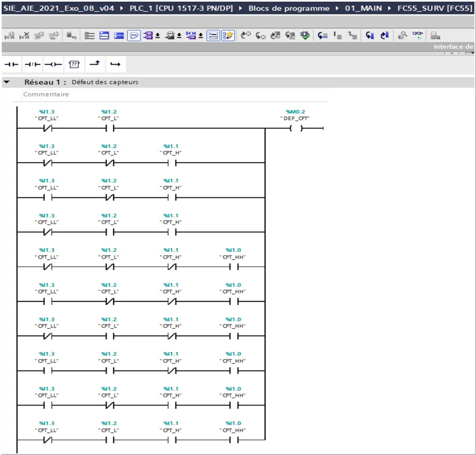
Task: Click the Commentaire field of Réseau 1
Action: [46, 94]
